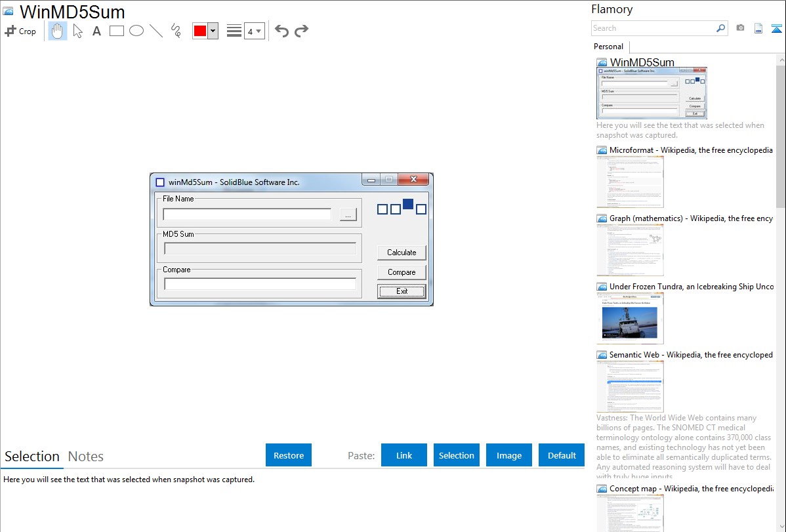786x532 pixels.
Task: Click the MD5 Sum field in winMd5Sum
Action: (260, 249)
